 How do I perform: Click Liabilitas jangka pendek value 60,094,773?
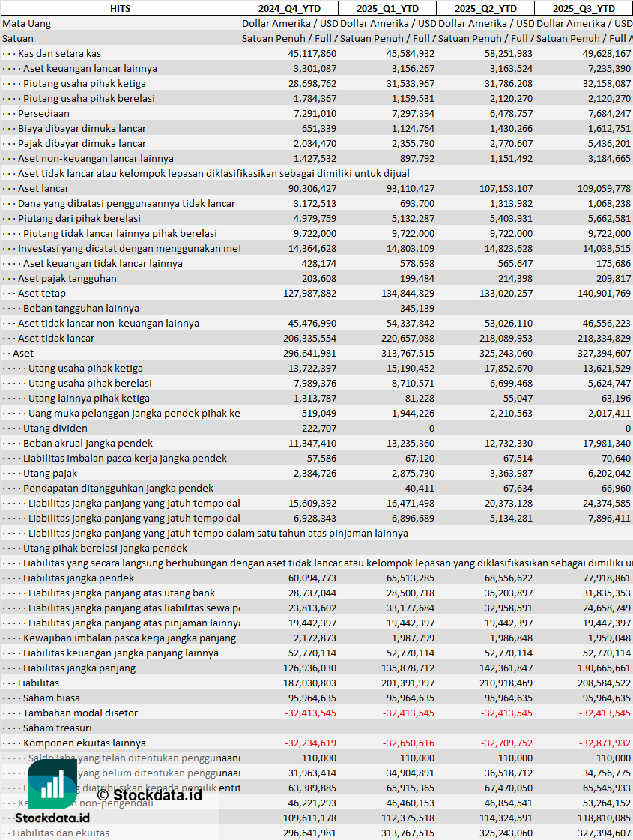coord(312,578)
